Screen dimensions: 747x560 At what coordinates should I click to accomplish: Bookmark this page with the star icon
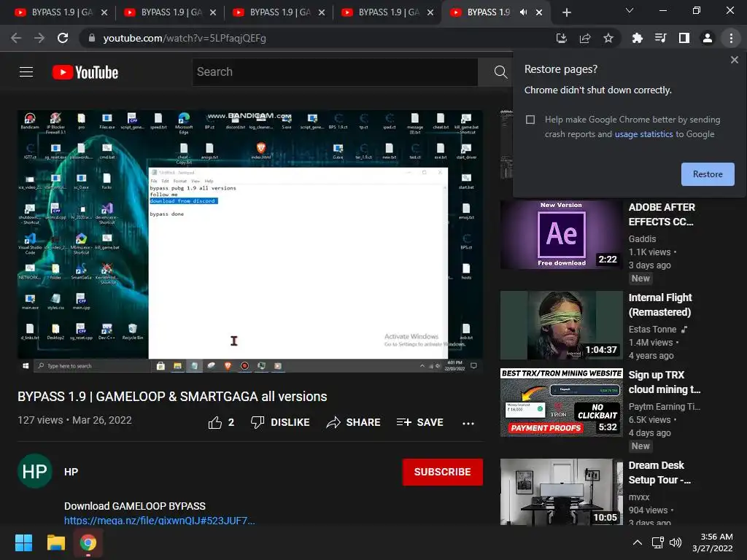[608, 38]
